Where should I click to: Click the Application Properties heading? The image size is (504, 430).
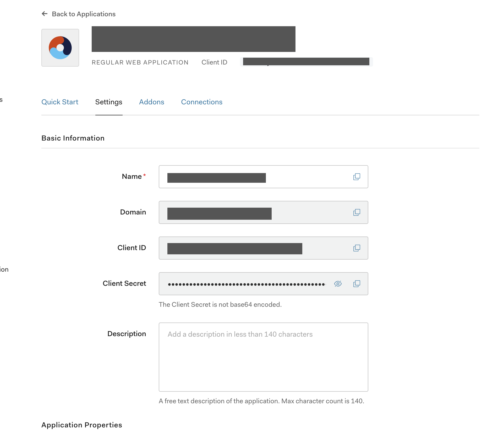[81, 425]
